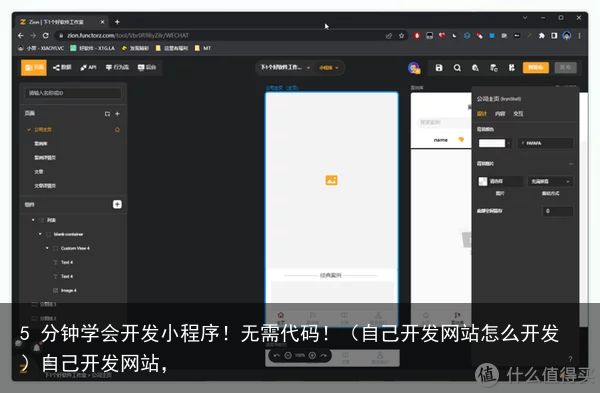This screenshot has width=600, height=393.
Task: Bookmark this page with the star icon
Action: [x=401, y=36]
